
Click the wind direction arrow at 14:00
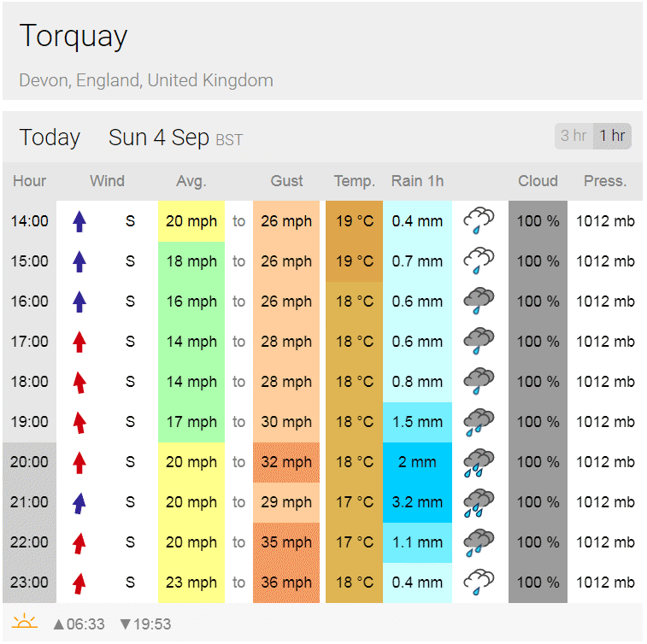coord(79,221)
